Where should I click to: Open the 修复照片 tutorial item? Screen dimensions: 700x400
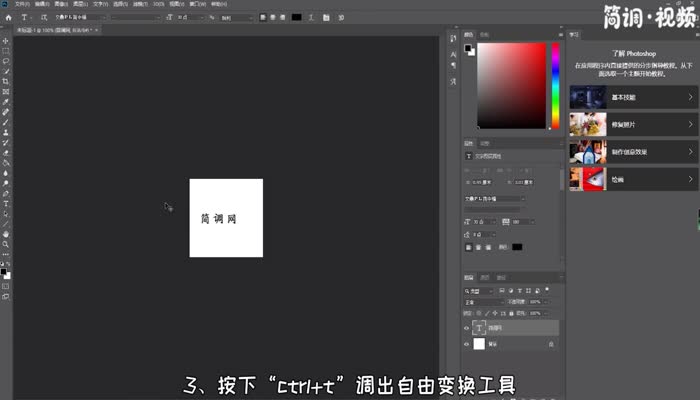pos(634,124)
